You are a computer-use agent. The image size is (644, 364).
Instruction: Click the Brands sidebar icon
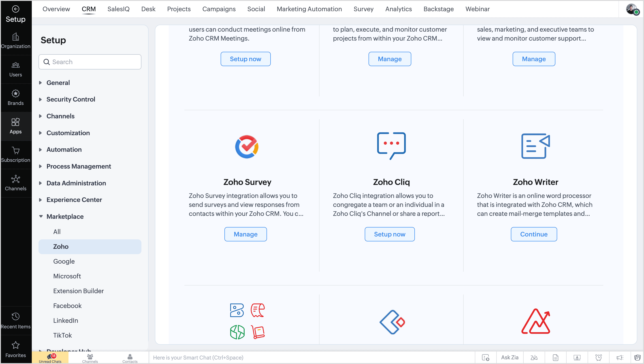coord(15,97)
